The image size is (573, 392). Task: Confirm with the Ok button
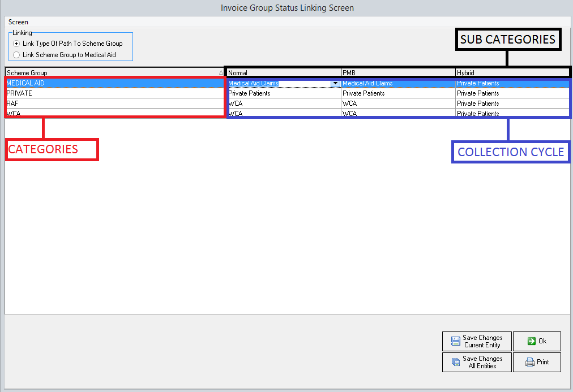tap(537, 341)
